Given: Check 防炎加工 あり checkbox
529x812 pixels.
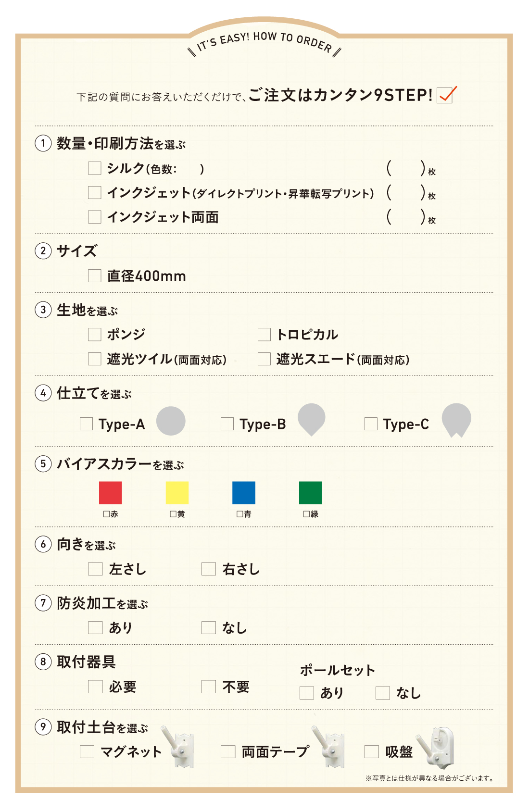Looking at the screenshot, I should click(95, 627).
